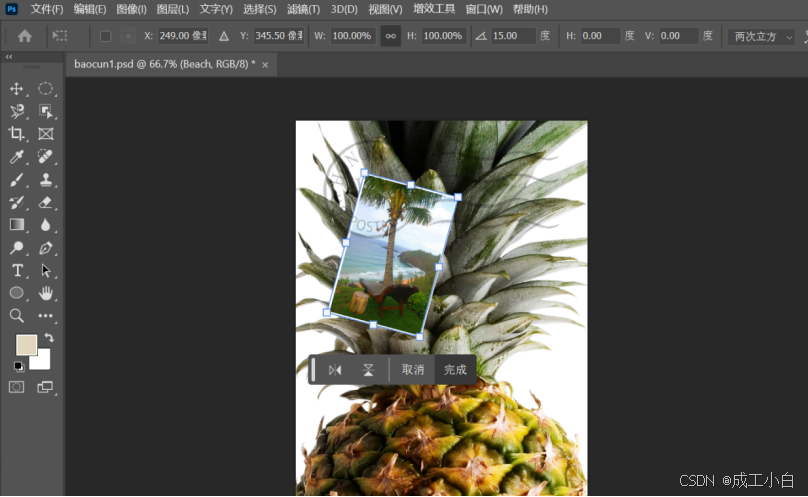This screenshot has width=808, height=497.
Task: Select the Blur tool
Action: pyautogui.click(x=45, y=225)
